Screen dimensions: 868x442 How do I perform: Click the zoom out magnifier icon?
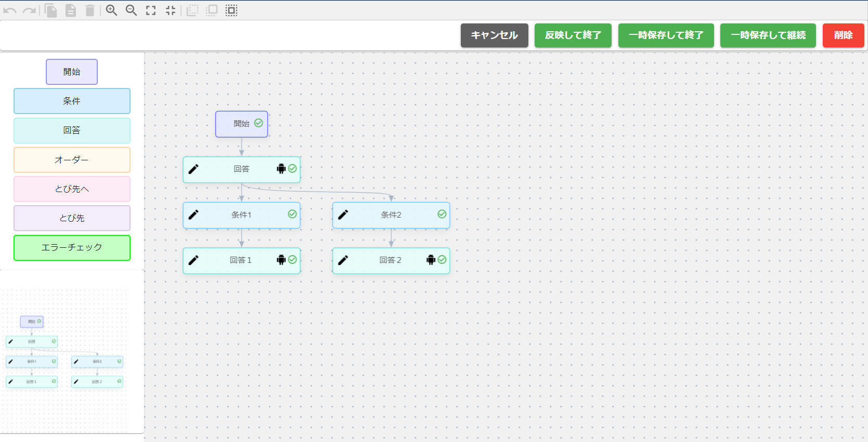(x=131, y=10)
